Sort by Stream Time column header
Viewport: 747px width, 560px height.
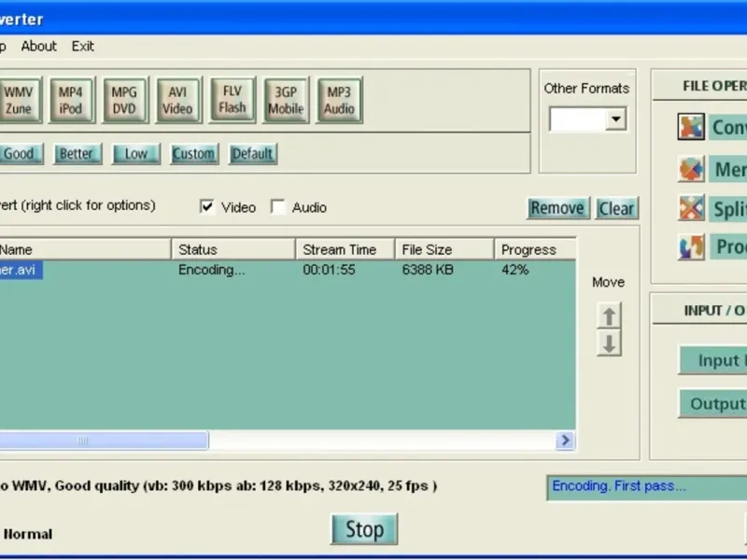345,249
